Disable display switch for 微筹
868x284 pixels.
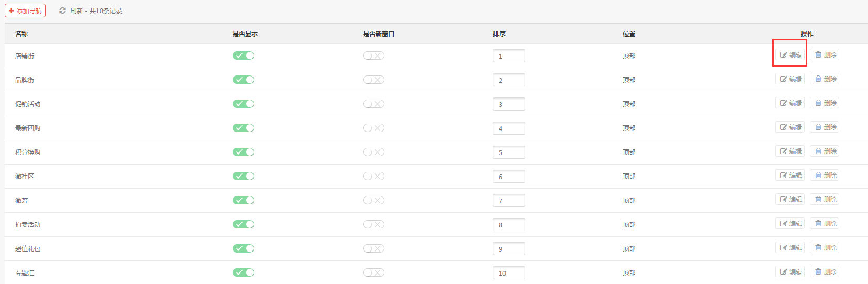tap(243, 200)
